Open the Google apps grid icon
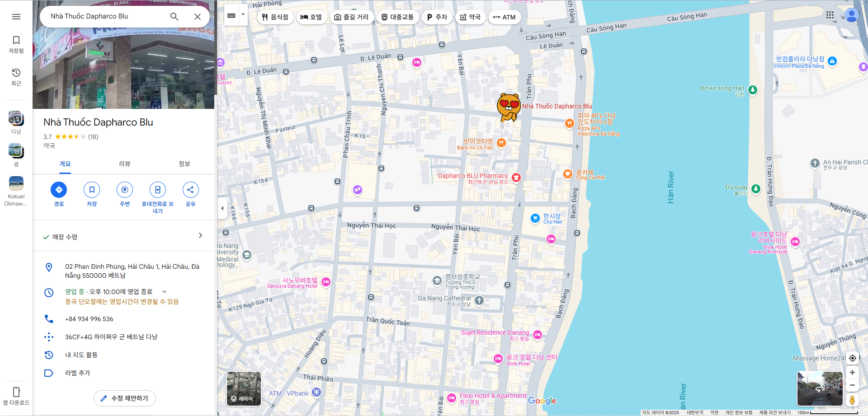This screenshot has height=416, width=868. (x=830, y=15)
